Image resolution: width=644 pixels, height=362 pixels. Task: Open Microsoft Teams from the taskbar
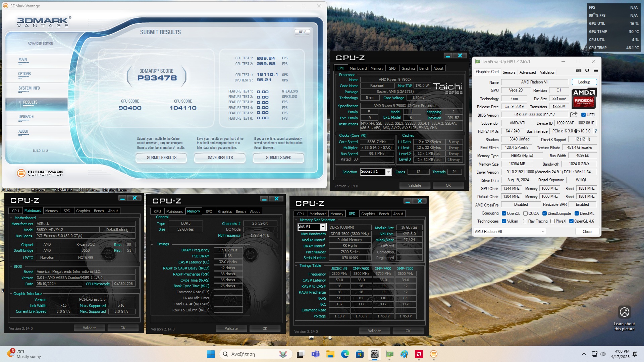pos(315,354)
